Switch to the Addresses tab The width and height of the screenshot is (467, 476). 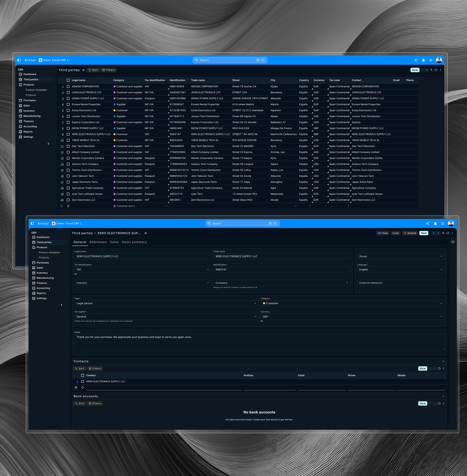[98, 242]
